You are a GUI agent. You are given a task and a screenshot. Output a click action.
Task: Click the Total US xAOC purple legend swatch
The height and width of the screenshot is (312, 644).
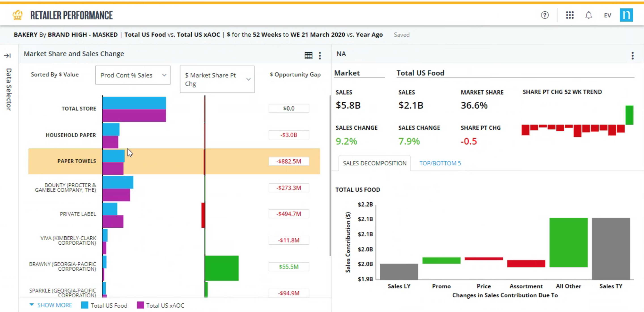pyautogui.click(x=140, y=305)
